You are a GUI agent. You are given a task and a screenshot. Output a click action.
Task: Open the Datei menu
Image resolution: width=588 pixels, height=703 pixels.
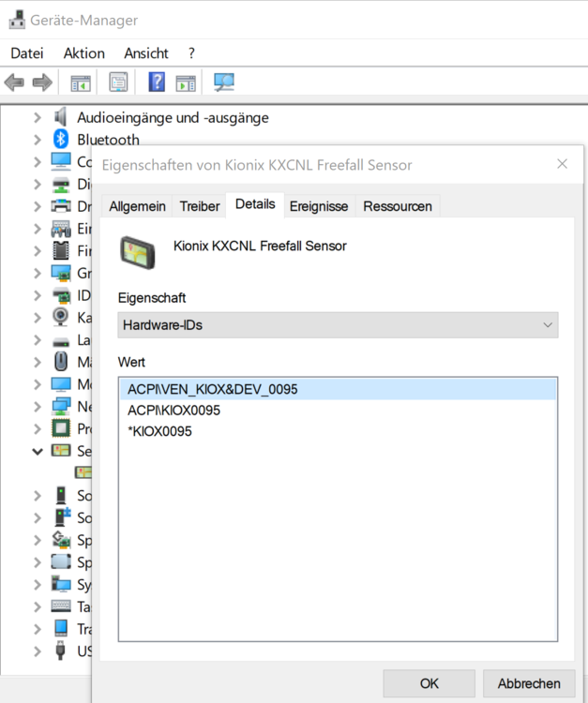(x=27, y=53)
